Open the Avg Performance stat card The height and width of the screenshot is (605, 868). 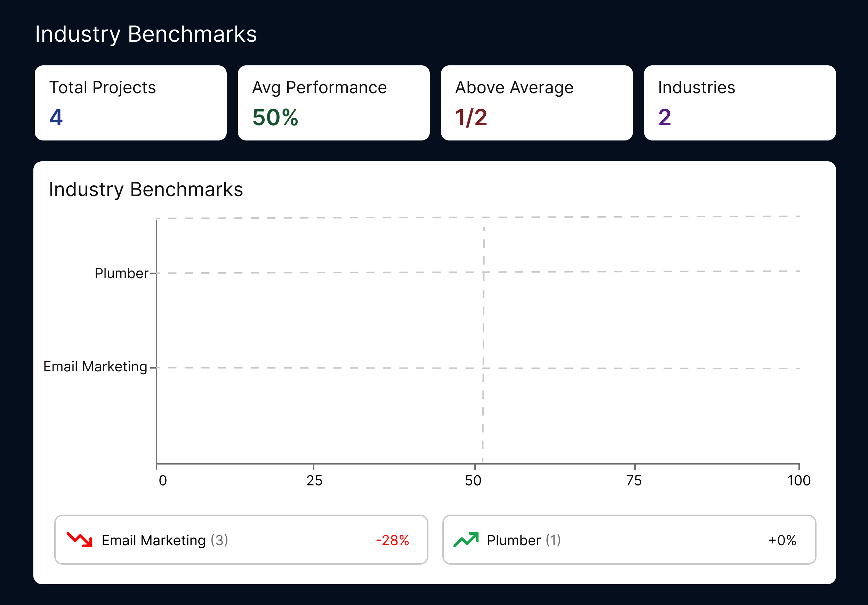coord(333,103)
